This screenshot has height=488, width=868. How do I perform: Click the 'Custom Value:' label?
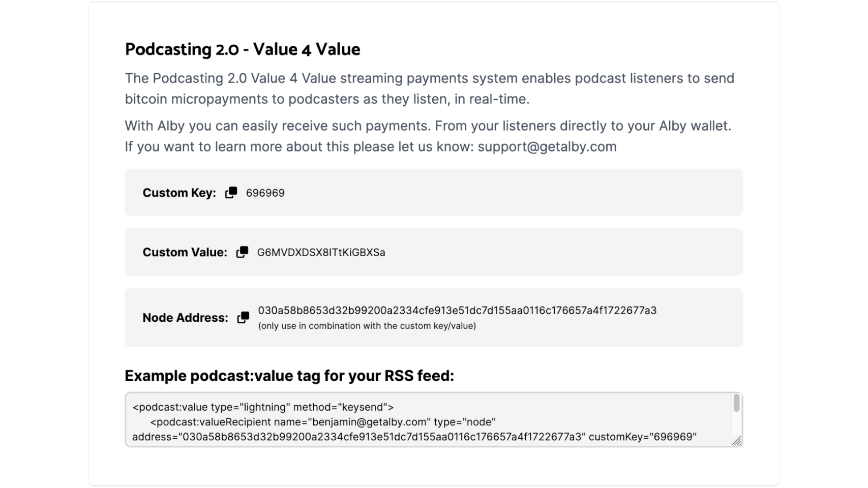tap(185, 253)
